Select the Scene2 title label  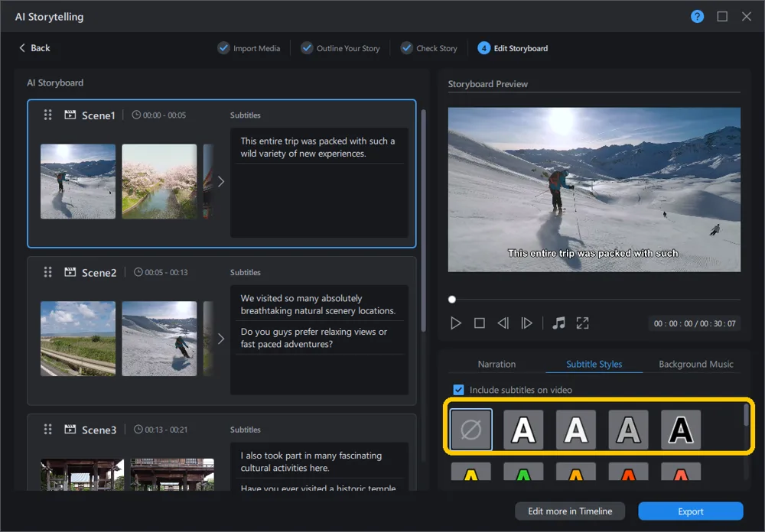(99, 273)
